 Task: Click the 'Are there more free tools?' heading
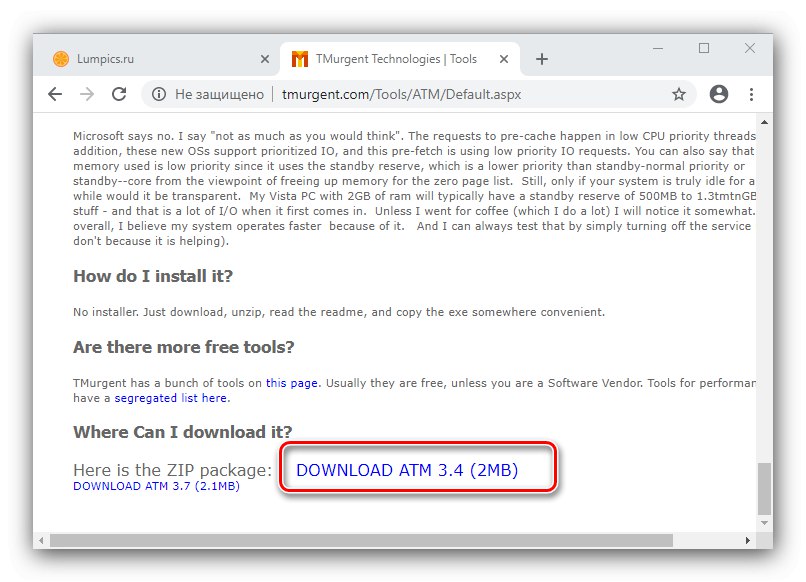click(184, 347)
